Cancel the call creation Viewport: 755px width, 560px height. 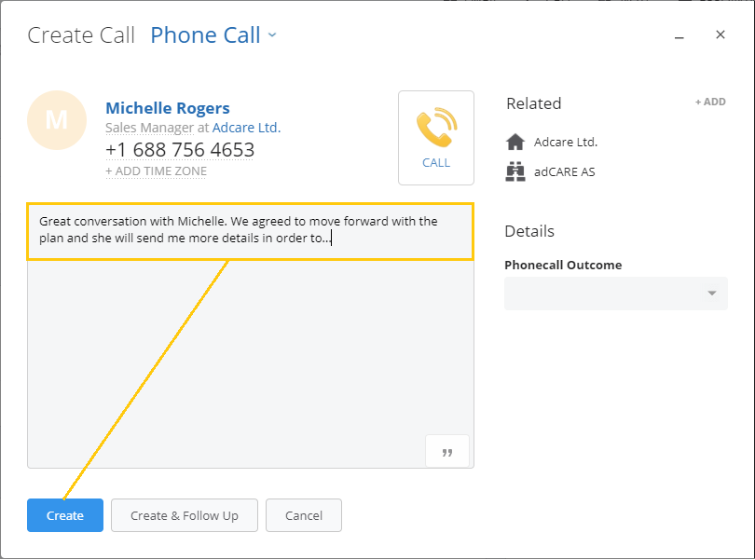pos(303,514)
